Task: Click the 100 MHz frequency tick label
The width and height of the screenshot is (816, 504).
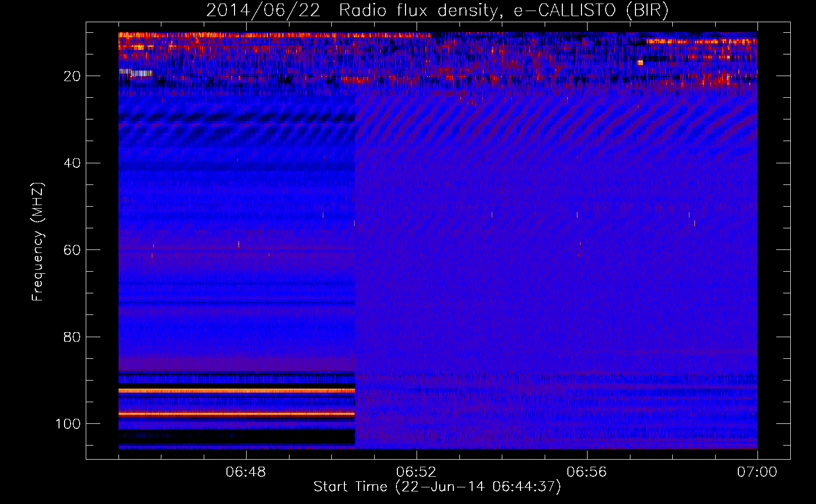Action: 68,424
